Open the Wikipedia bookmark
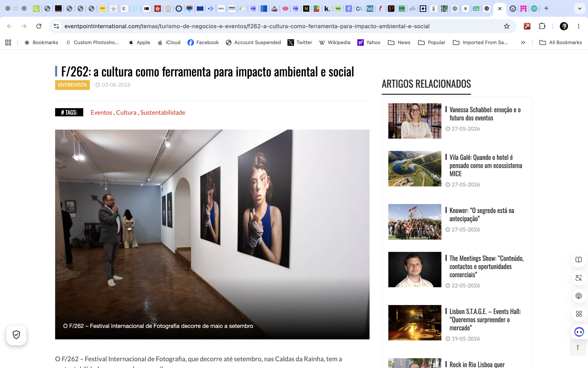This screenshot has height=368, width=588. (x=335, y=43)
